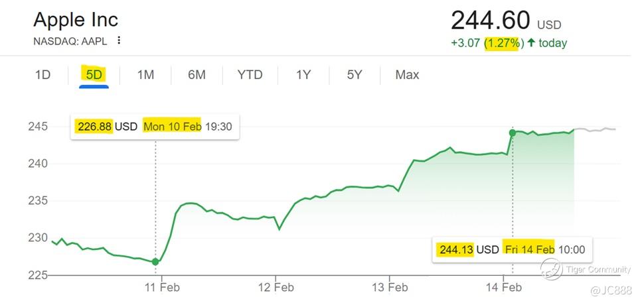
Task: Click the 244.60 USD price
Action: click(x=491, y=21)
